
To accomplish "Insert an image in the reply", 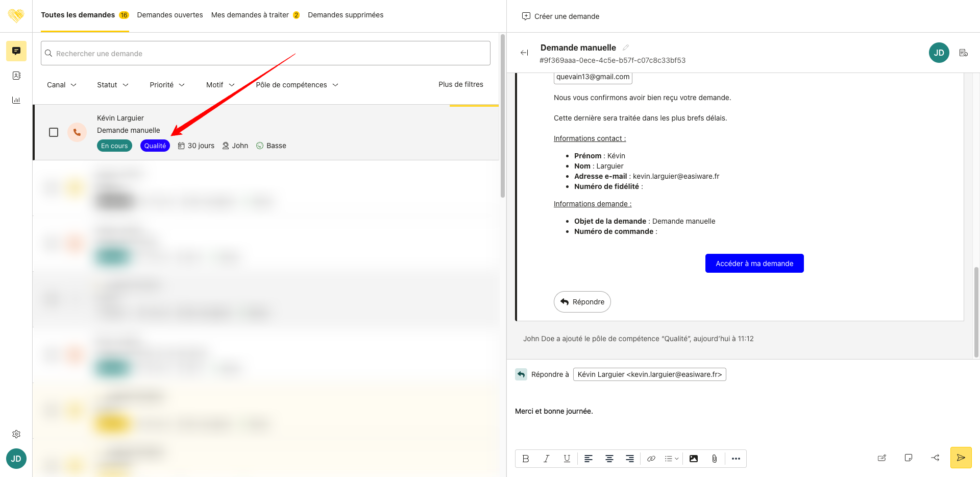I will point(694,459).
